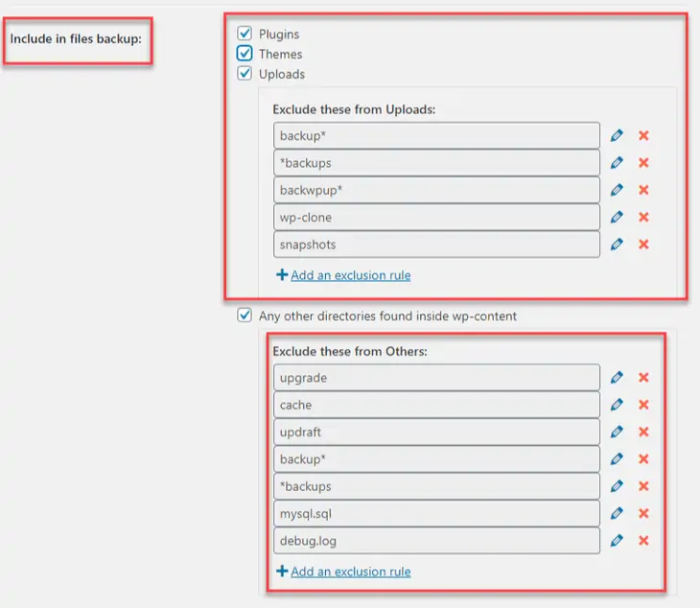Edit the snapshots exclusion rule
The height and width of the screenshot is (608, 700).
(x=617, y=244)
